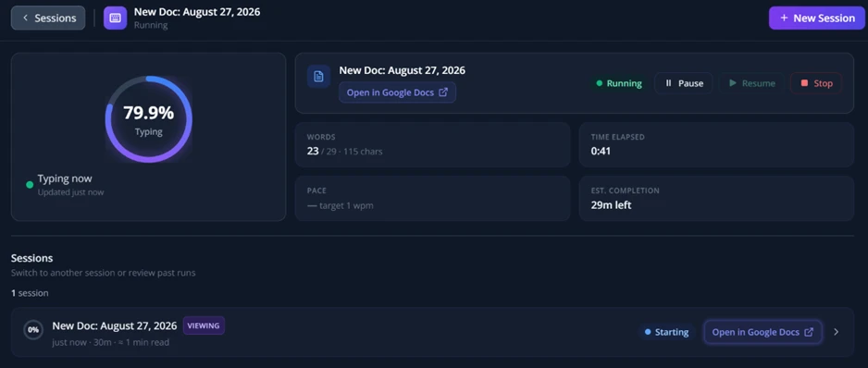Click the Running status indicator
This screenshot has height=368, width=868.
[619, 83]
